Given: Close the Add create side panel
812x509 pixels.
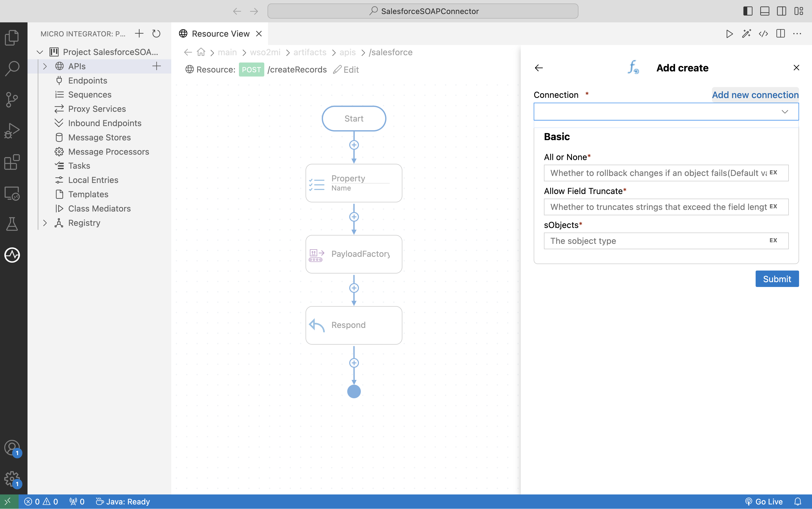Looking at the screenshot, I should [796, 68].
